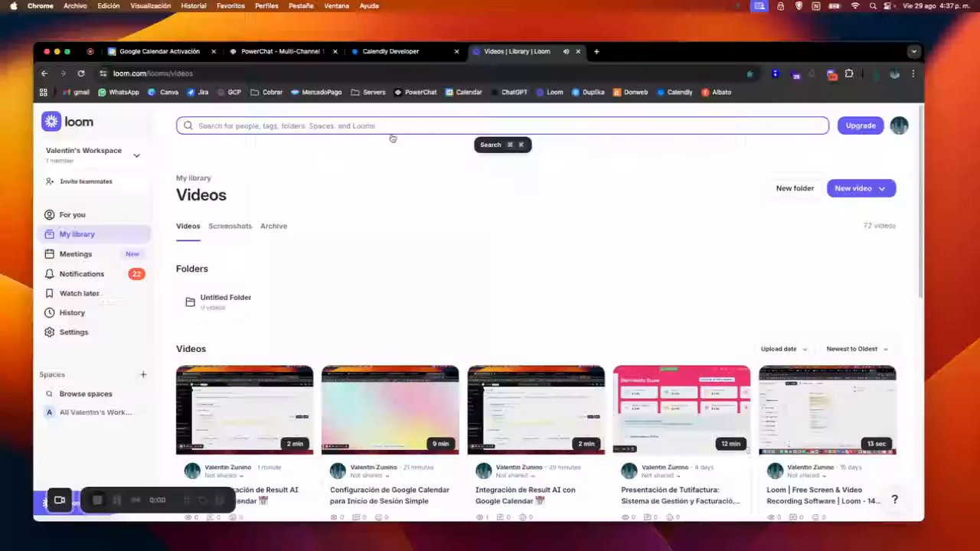Image resolution: width=980 pixels, height=551 pixels.
Task: Click the Upgrade button
Action: pyautogui.click(x=861, y=126)
